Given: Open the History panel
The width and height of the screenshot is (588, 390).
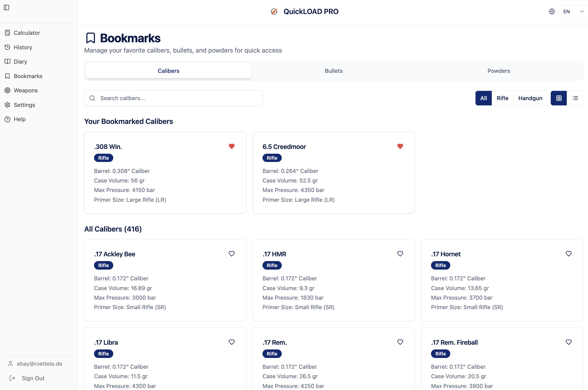Looking at the screenshot, I should [x=23, y=47].
